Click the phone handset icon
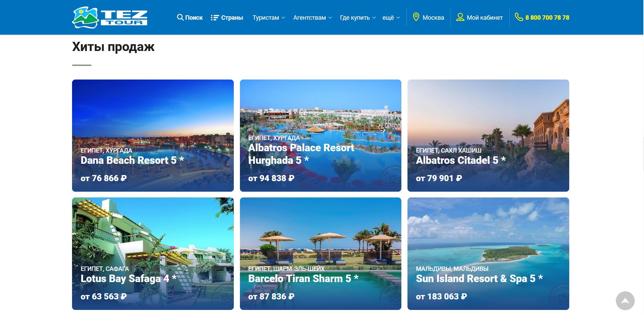644x313 pixels. tap(519, 17)
